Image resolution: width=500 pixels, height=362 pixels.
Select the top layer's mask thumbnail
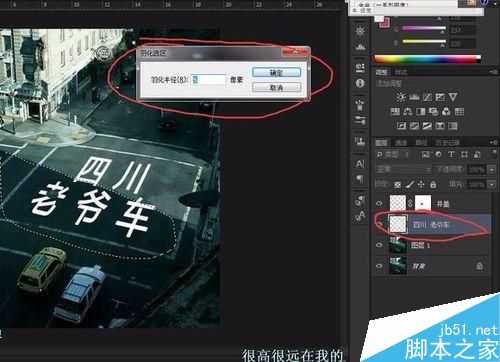tap(423, 203)
